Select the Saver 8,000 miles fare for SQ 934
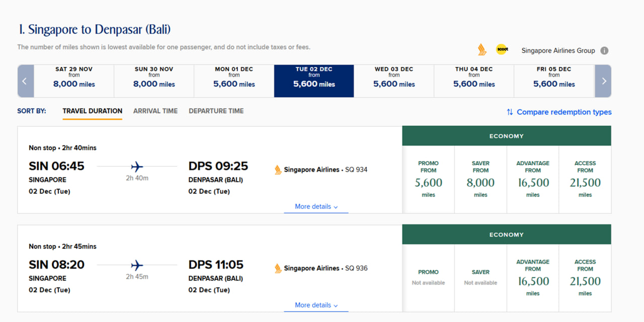 (x=480, y=180)
